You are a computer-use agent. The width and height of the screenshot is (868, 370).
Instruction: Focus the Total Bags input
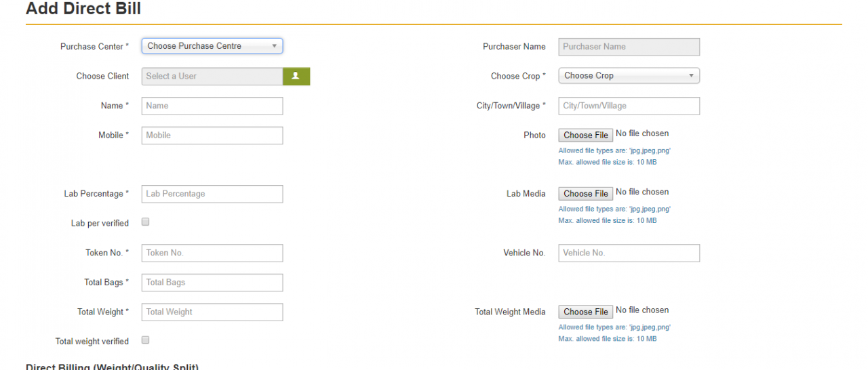click(212, 283)
